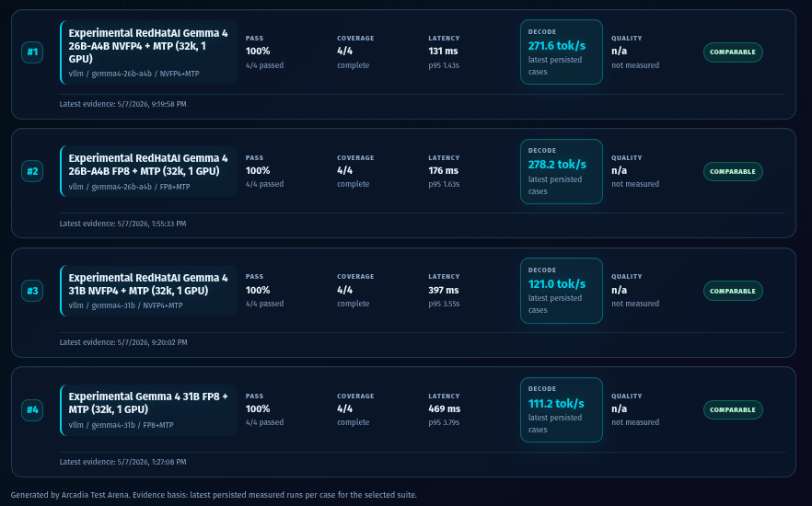Click p95 3.79s latency text
This screenshot has width=812, height=506.
[x=444, y=422]
